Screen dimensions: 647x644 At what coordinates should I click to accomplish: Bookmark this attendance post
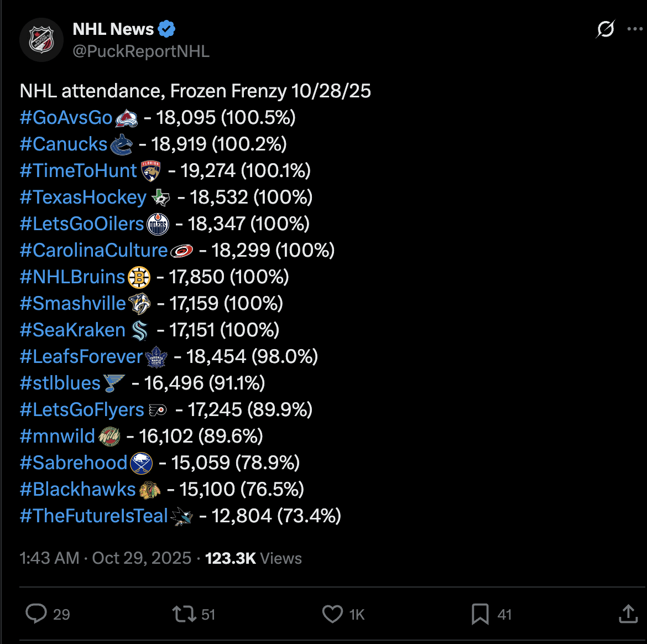(479, 614)
